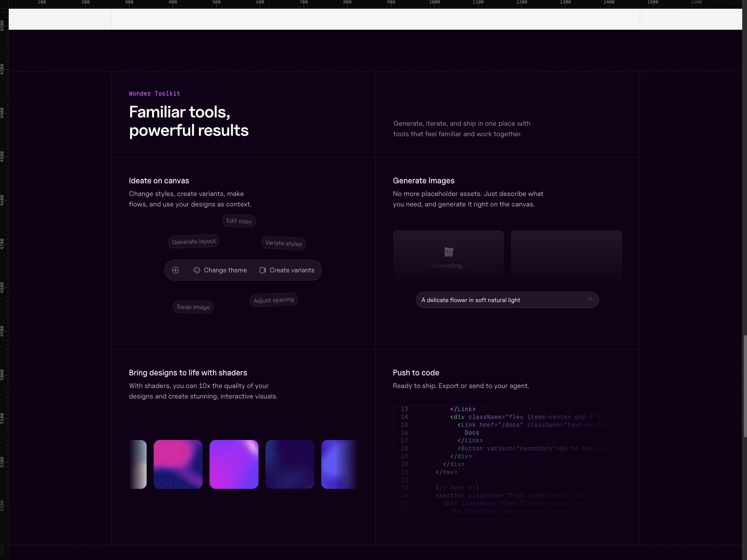The width and height of the screenshot is (747, 560).
Task: Select the magenta-purple gradient shader thumbnail
Action: click(x=234, y=464)
